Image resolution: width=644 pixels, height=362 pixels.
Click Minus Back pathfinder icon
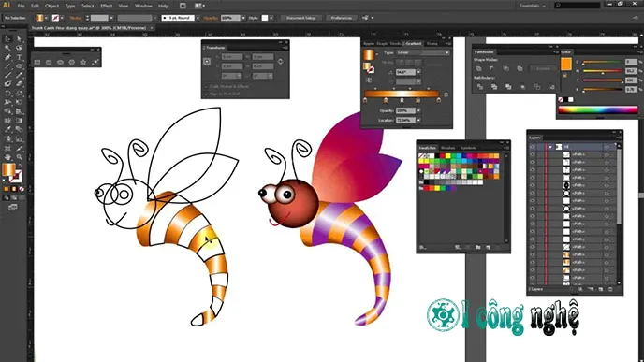(551, 87)
